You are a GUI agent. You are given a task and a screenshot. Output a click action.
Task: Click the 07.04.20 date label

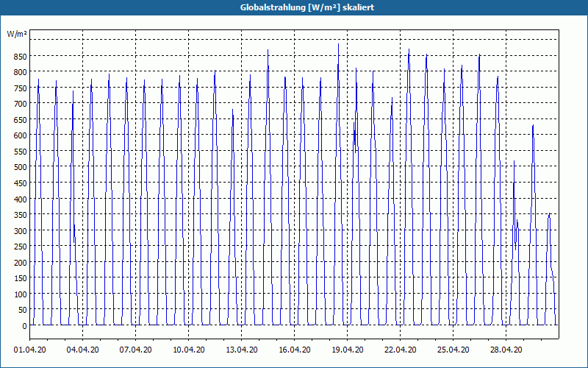click(x=136, y=350)
